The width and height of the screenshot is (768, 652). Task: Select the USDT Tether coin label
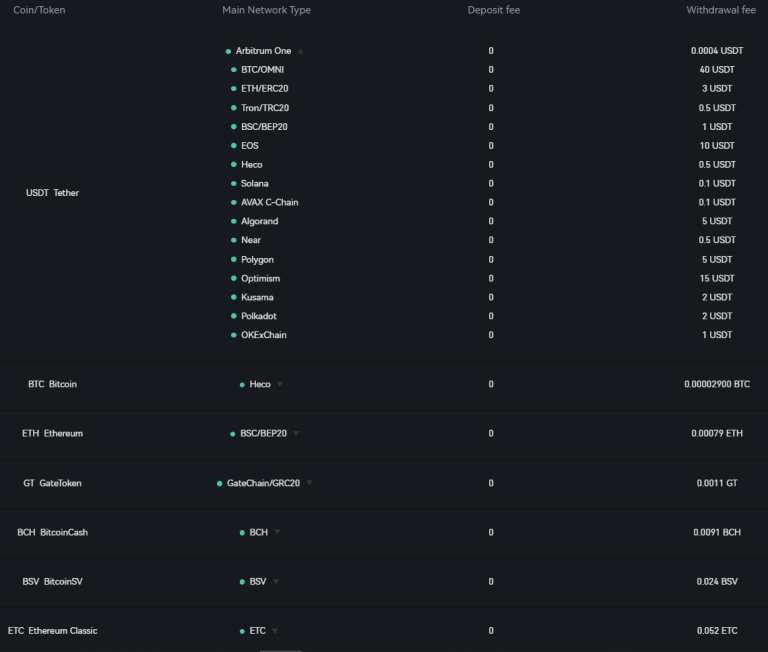click(52, 193)
